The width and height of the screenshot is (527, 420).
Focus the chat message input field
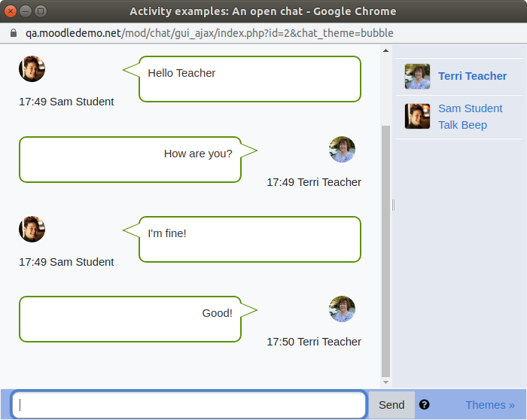tap(189, 404)
